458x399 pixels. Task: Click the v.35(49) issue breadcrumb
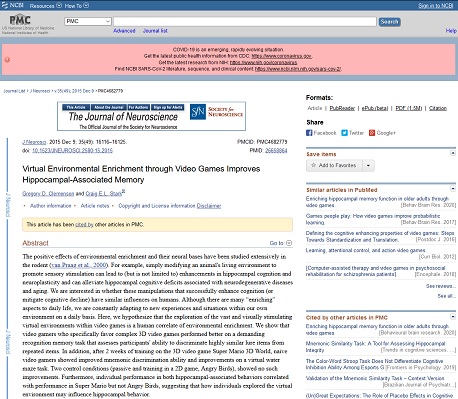tap(74, 91)
